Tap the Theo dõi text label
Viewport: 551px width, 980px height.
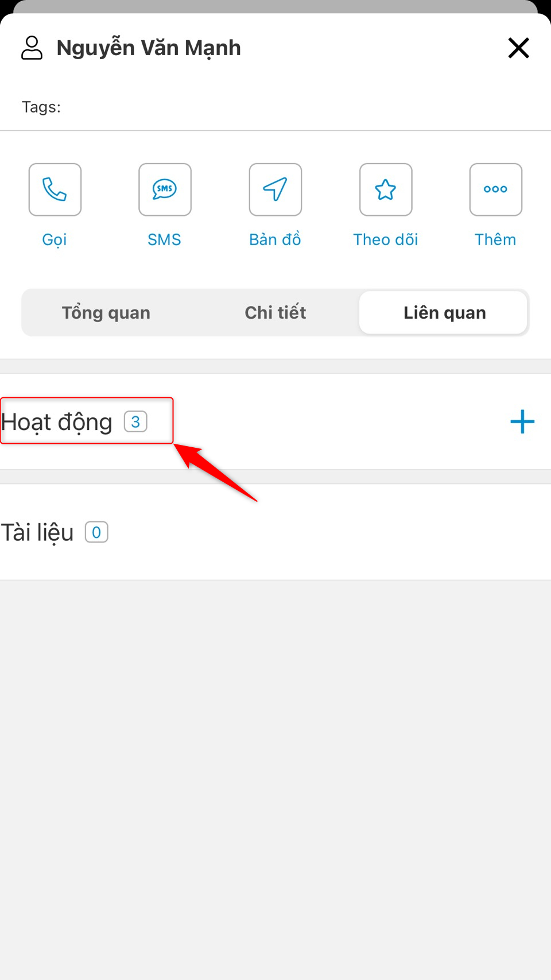click(x=386, y=239)
